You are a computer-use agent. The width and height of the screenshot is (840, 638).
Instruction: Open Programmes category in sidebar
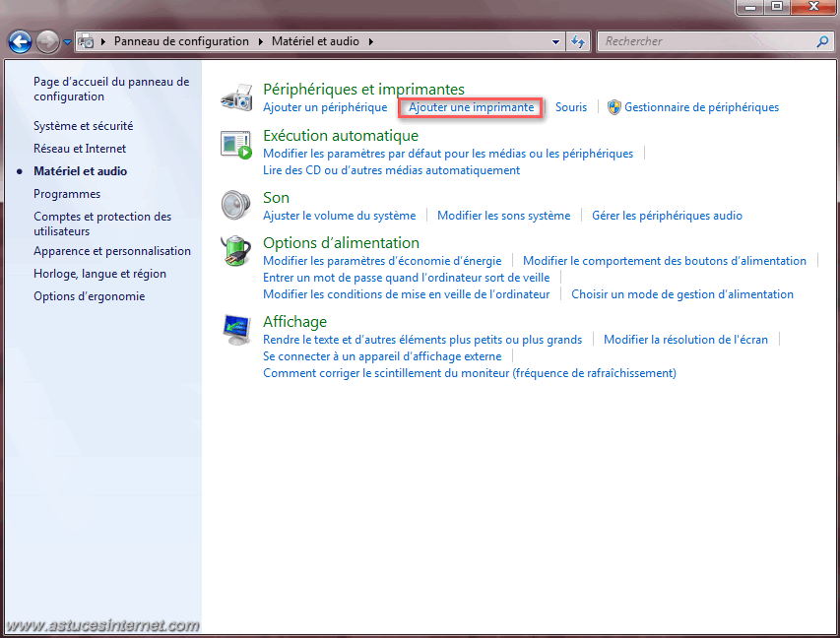point(67,194)
